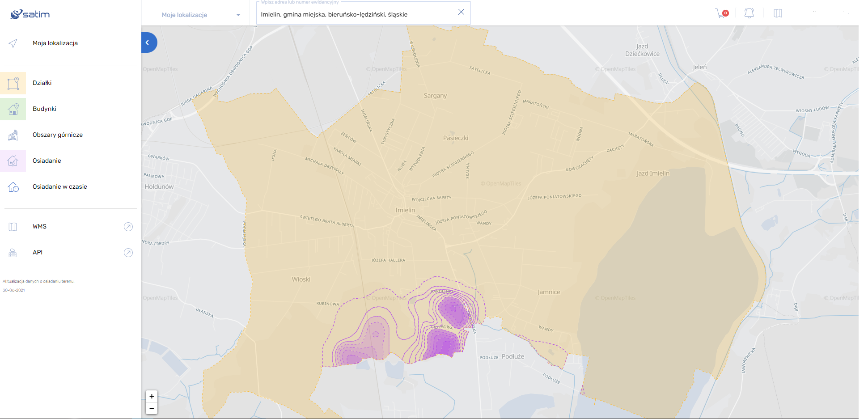This screenshot has height=419, width=868.
Task: Open WMS external link arrow
Action: [x=128, y=227]
